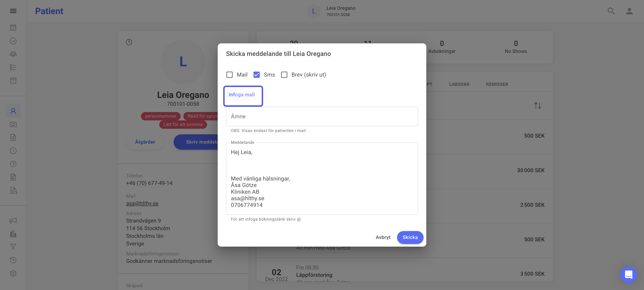Click the clock icon on patient card
The width and height of the screenshot is (644, 290).
tap(129, 42)
